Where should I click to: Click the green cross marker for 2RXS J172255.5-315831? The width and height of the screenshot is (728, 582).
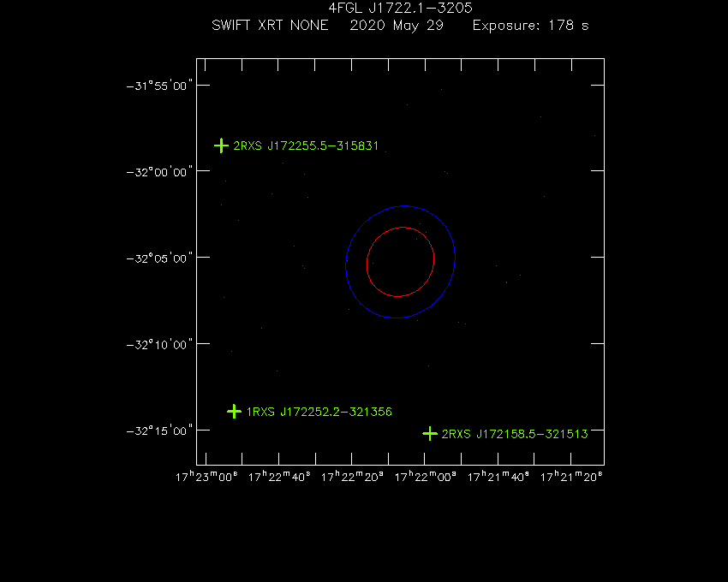coord(221,145)
